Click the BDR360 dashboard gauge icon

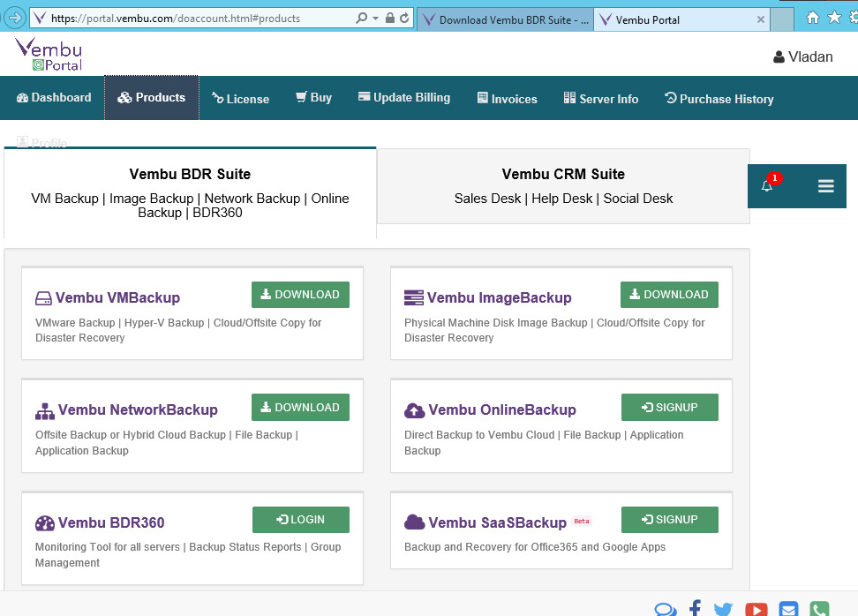[x=45, y=523]
